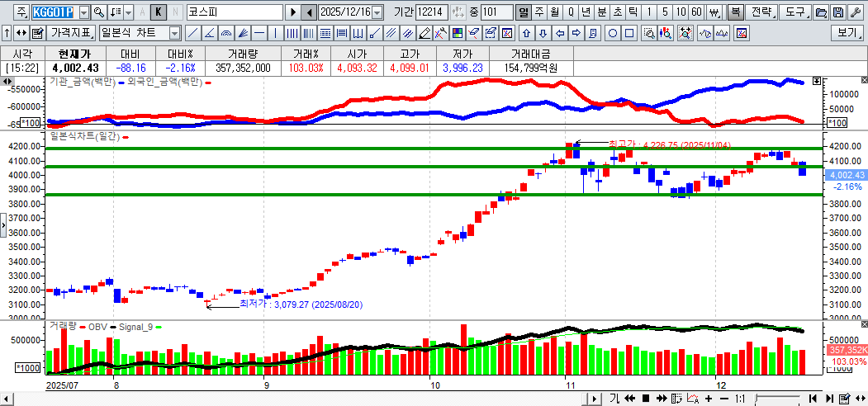Click the open folder icon
Screen dimensions: 868x406
[821, 12]
